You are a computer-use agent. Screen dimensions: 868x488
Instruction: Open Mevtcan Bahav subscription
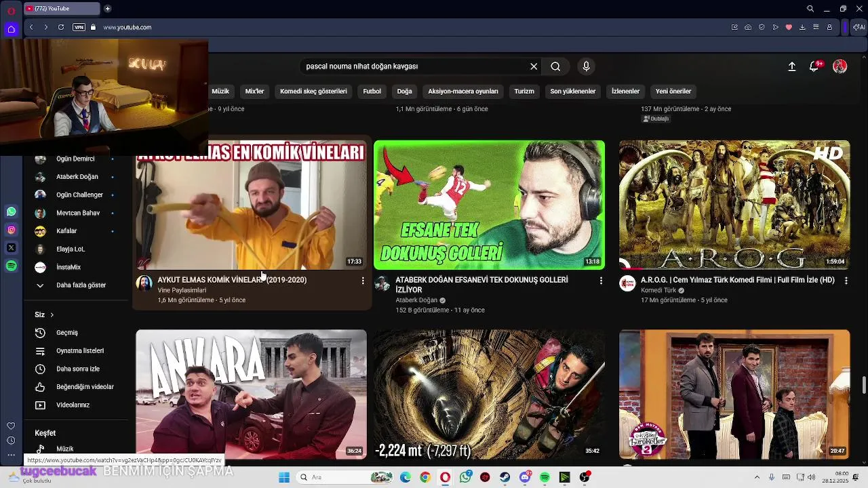[76, 213]
